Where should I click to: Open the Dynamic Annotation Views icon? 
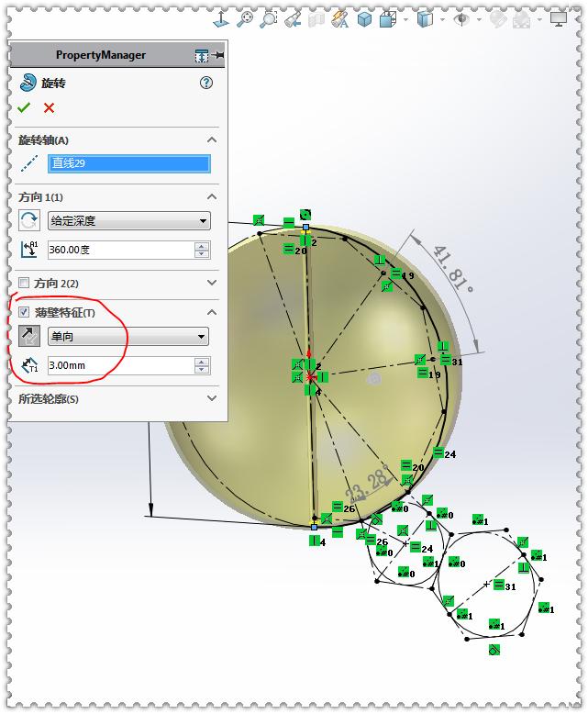click(x=340, y=19)
